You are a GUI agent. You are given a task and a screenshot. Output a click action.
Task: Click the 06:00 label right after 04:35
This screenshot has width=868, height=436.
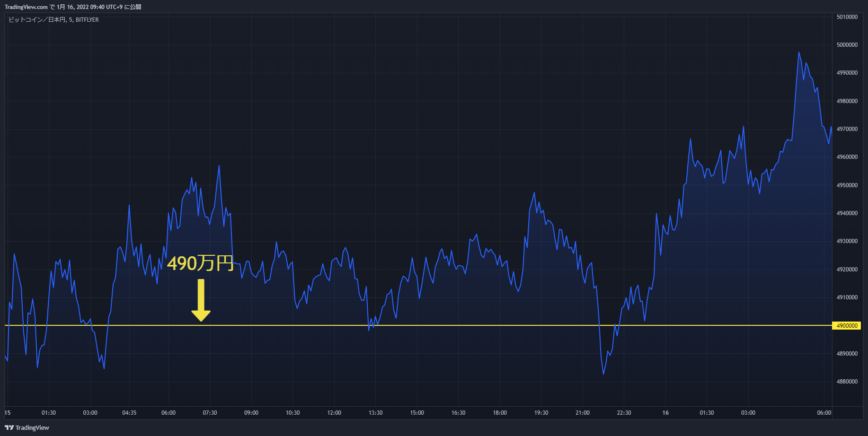click(x=168, y=413)
